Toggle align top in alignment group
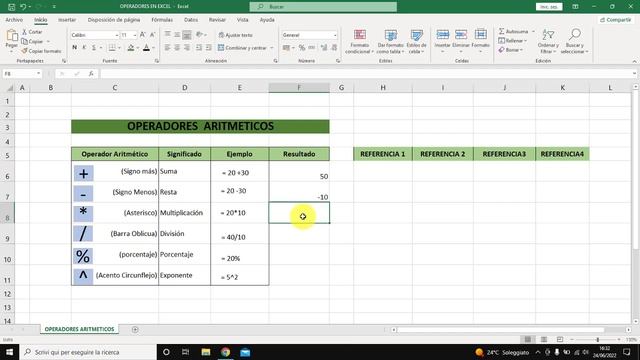The image size is (640, 360). pos(167,35)
